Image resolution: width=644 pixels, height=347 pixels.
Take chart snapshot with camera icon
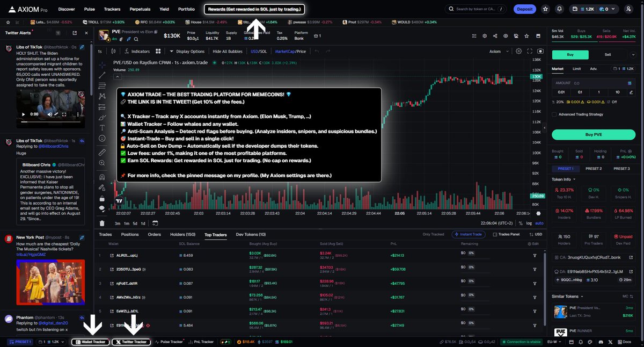tap(540, 51)
